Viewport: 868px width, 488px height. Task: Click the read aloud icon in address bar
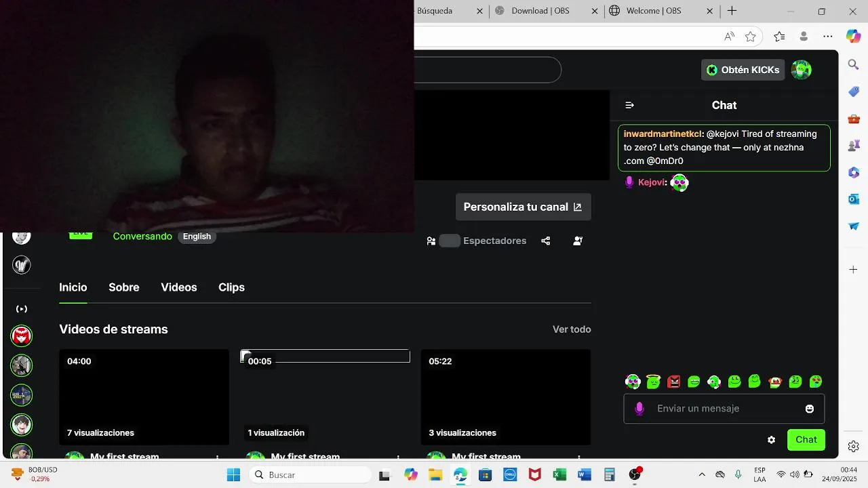coord(730,37)
